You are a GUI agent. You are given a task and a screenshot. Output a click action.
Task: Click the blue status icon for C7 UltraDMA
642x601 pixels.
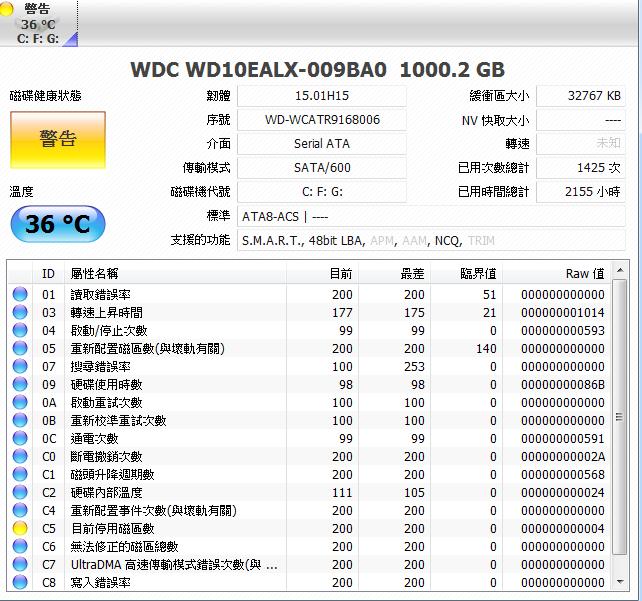coord(20,564)
